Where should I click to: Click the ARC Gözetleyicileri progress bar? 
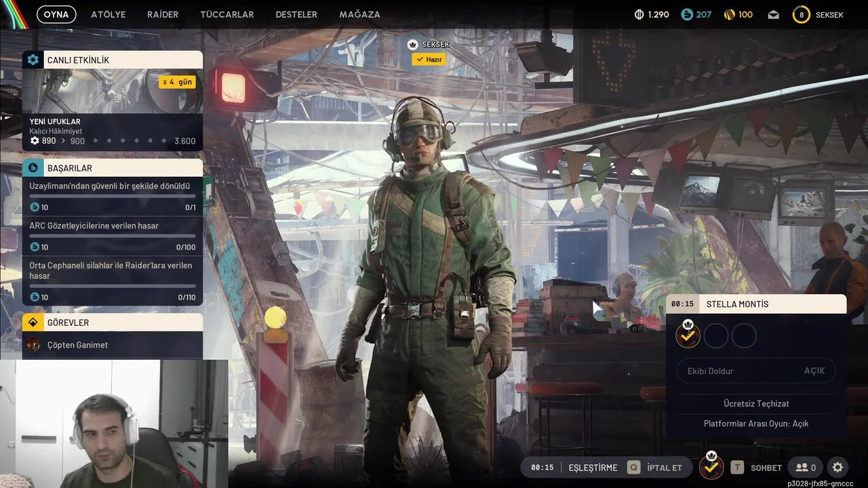(x=113, y=236)
